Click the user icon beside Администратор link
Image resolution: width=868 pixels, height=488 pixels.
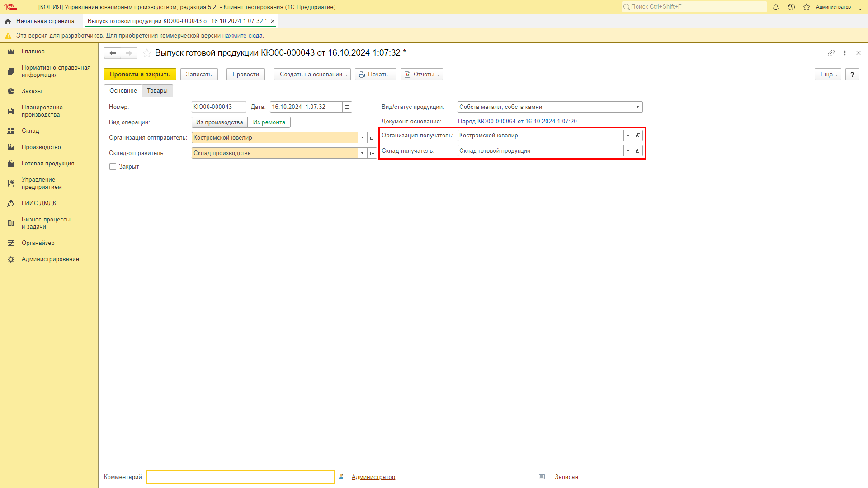(341, 477)
